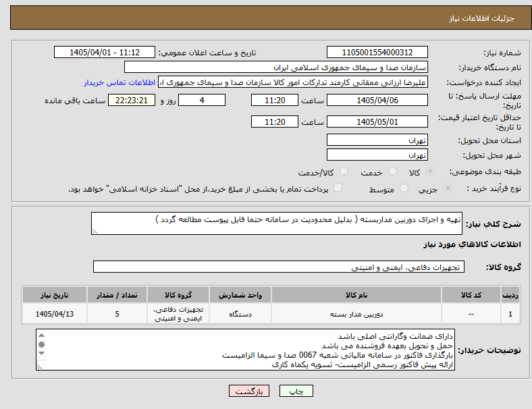
Task: Click the remaining days field showing 4
Action: pyautogui.click(x=202, y=100)
